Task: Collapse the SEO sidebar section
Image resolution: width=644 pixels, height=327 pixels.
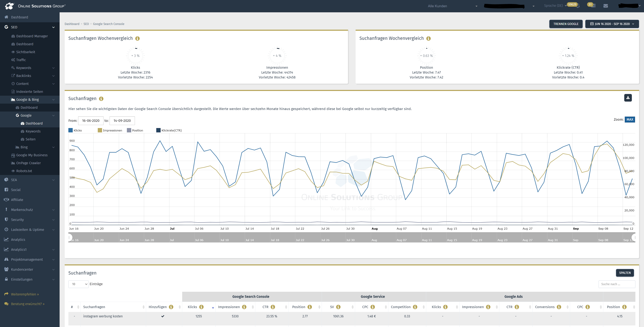Action: click(x=53, y=27)
